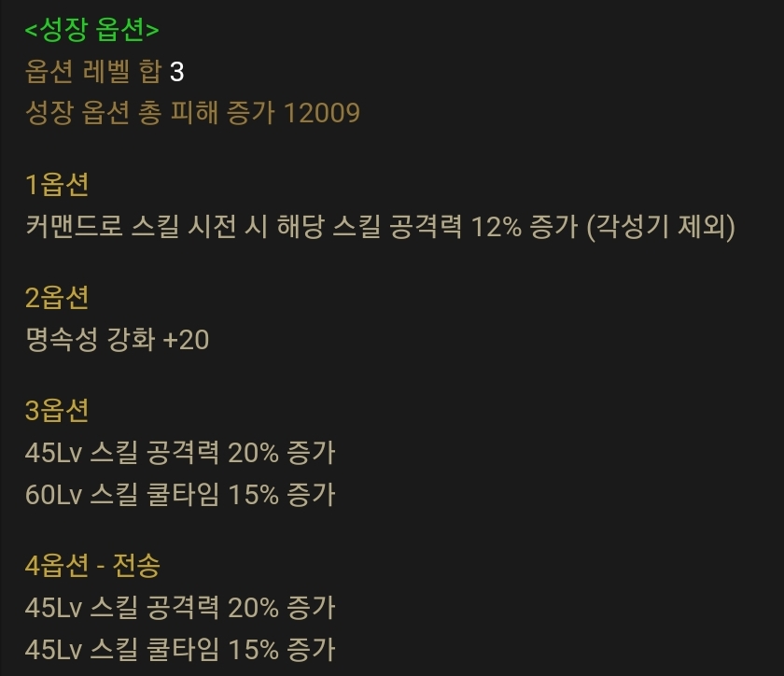Click the 60Lv level text
784x676 pixels.
(53, 495)
